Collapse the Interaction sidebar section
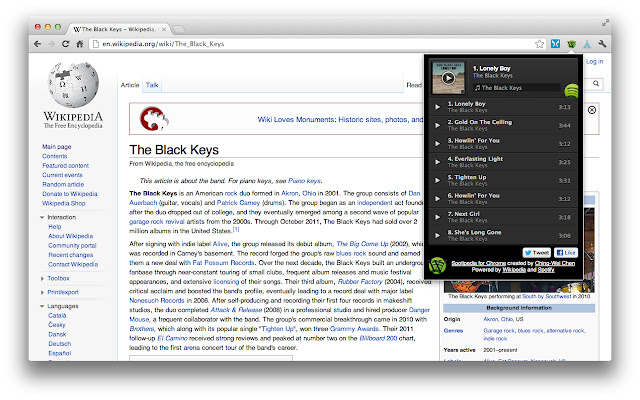The image size is (640, 400). point(42,217)
